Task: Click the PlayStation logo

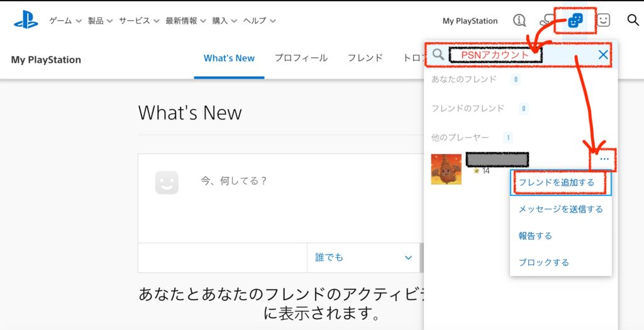Action: [26, 21]
